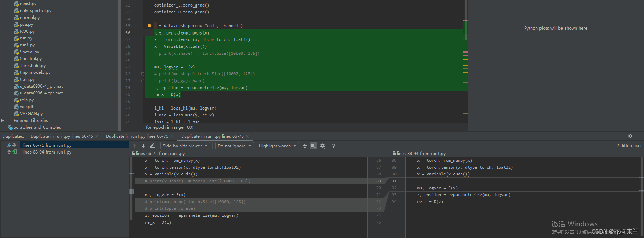The height and width of the screenshot is (238, 644).
Task: Open the Side-by-side viewer dropdown
Action: (x=185, y=146)
